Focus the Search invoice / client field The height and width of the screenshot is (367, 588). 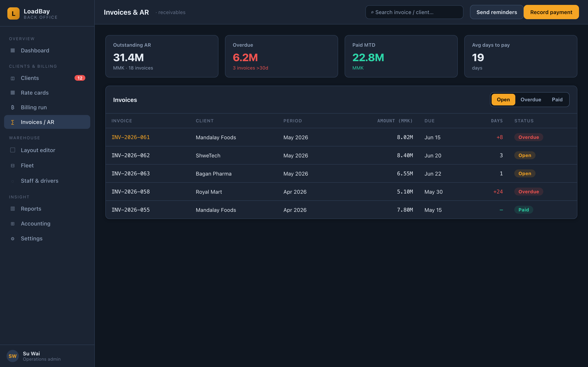[414, 12]
